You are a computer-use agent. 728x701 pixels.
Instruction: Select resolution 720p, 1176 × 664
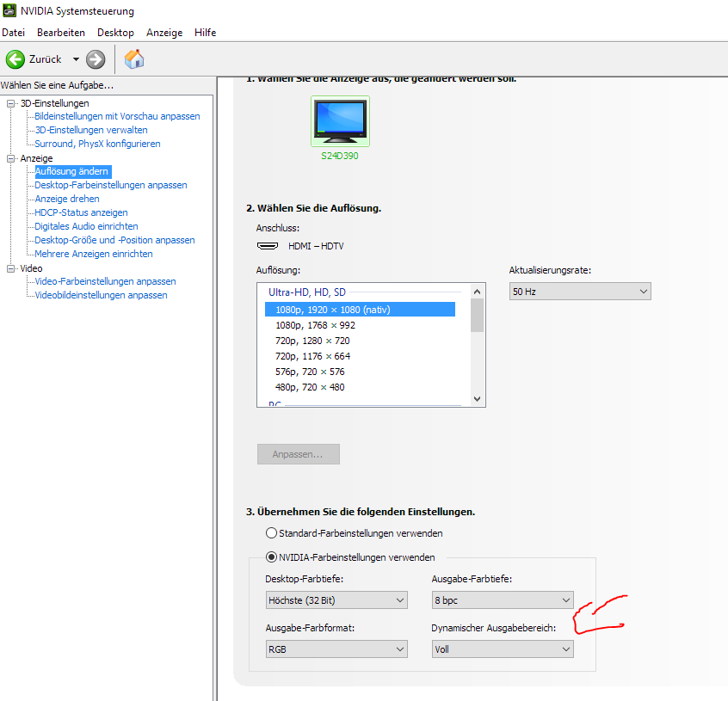(313, 356)
